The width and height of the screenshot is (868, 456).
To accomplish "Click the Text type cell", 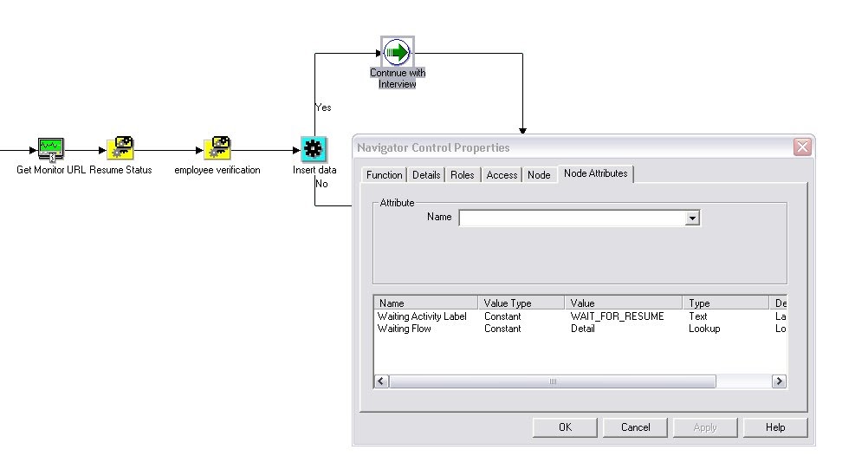I will [697, 316].
